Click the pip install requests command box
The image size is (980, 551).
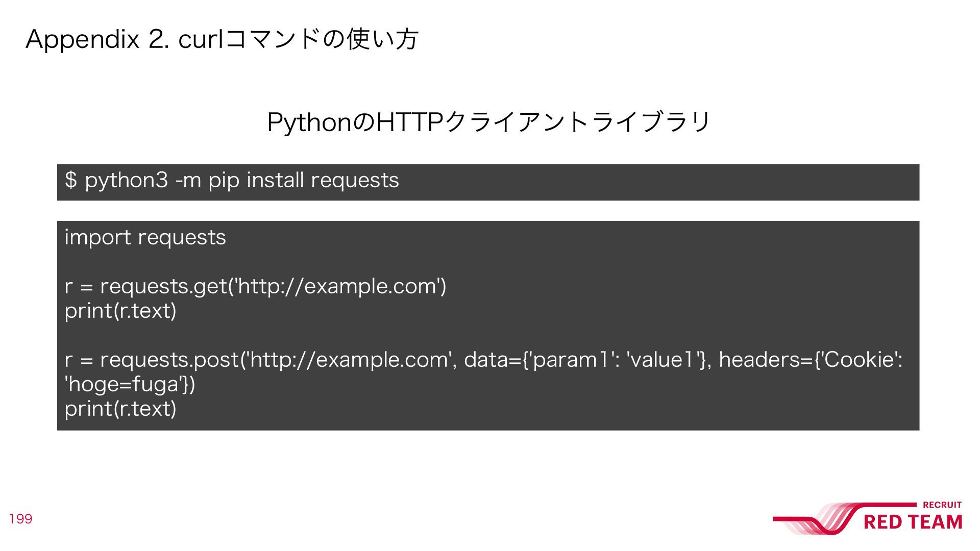[488, 182]
